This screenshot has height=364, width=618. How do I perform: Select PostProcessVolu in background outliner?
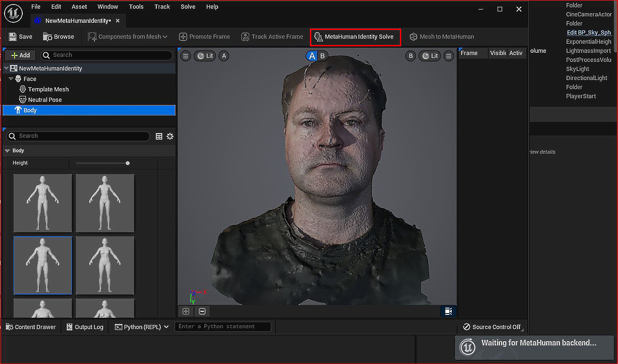588,60
